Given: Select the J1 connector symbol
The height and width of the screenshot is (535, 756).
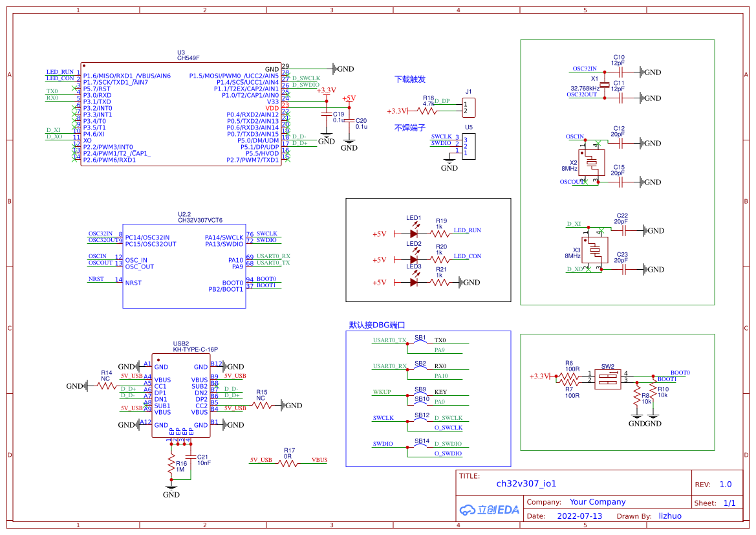Looking at the screenshot, I should (469, 107).
